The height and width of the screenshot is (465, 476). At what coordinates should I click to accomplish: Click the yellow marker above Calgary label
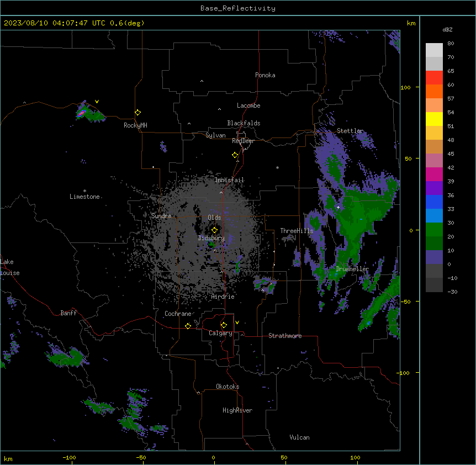click(x=224, y=325)
